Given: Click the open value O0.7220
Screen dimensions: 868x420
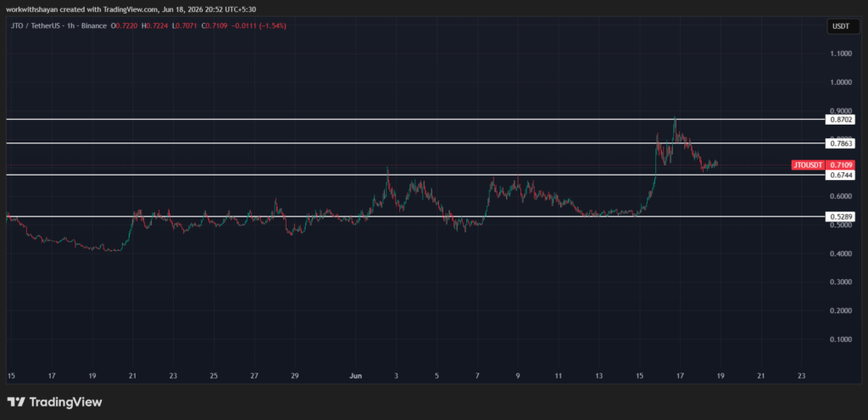Looking at the screenshot, I should coord(123,25).
